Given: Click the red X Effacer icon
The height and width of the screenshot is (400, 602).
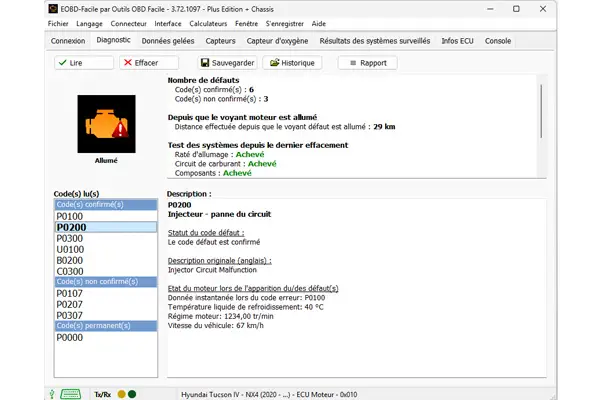Looking at the screenshot, I should tap(128, 63).
